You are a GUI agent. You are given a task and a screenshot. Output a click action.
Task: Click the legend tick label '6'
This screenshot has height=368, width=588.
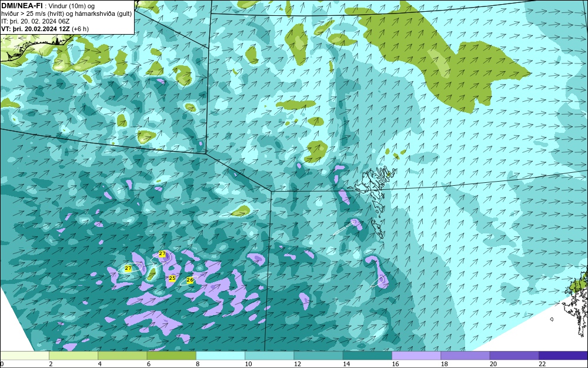pos(149,364)
